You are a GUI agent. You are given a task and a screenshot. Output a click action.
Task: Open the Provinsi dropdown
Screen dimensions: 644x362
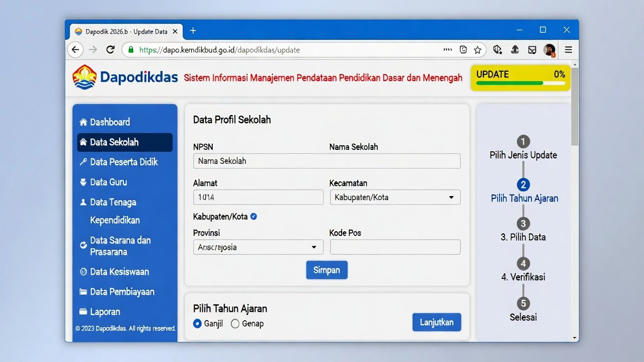point(258,247)
